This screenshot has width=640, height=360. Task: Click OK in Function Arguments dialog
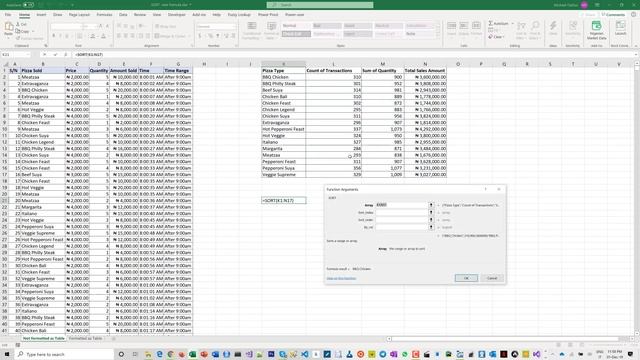click(466, 278)
